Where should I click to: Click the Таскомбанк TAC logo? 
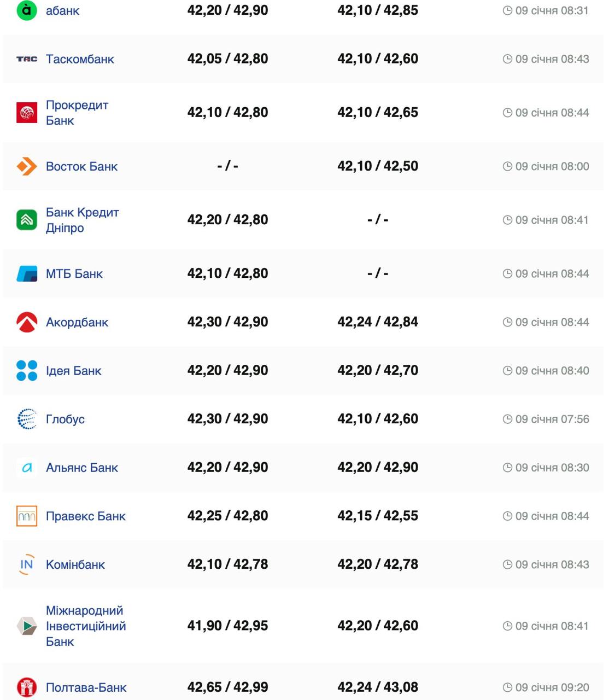(x=27, y=59)
